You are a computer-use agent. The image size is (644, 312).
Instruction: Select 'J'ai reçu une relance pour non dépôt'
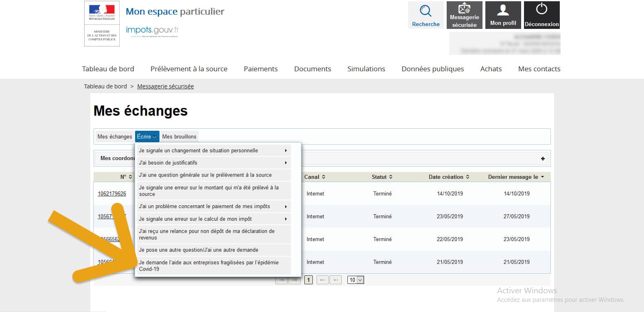[x=214, y=234]
